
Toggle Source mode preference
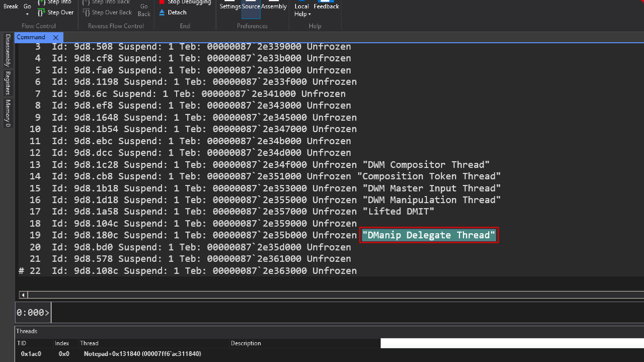[x=251, y=6]
